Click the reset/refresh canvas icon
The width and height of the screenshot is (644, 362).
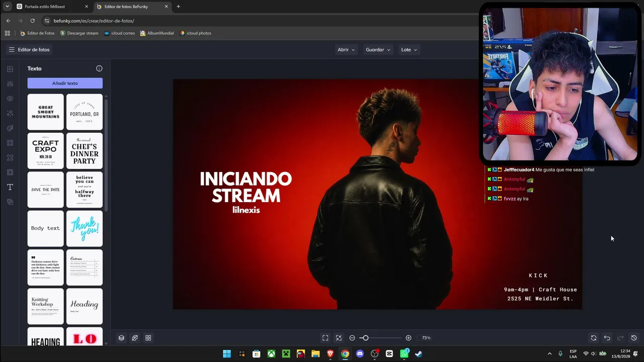(594, 338)
